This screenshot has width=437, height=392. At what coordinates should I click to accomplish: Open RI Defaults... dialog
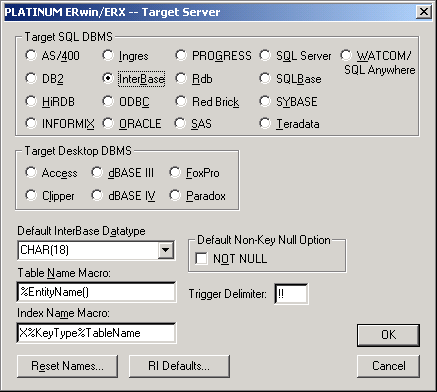point(179,366)
